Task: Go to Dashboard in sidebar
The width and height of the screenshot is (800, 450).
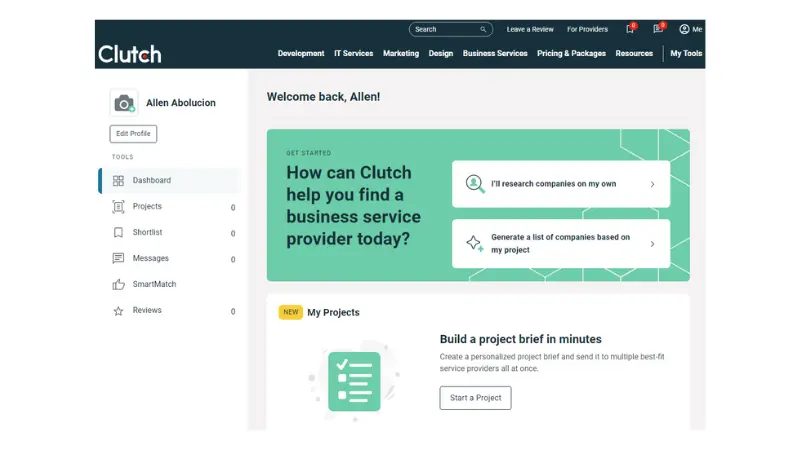Action: (169, 181)
